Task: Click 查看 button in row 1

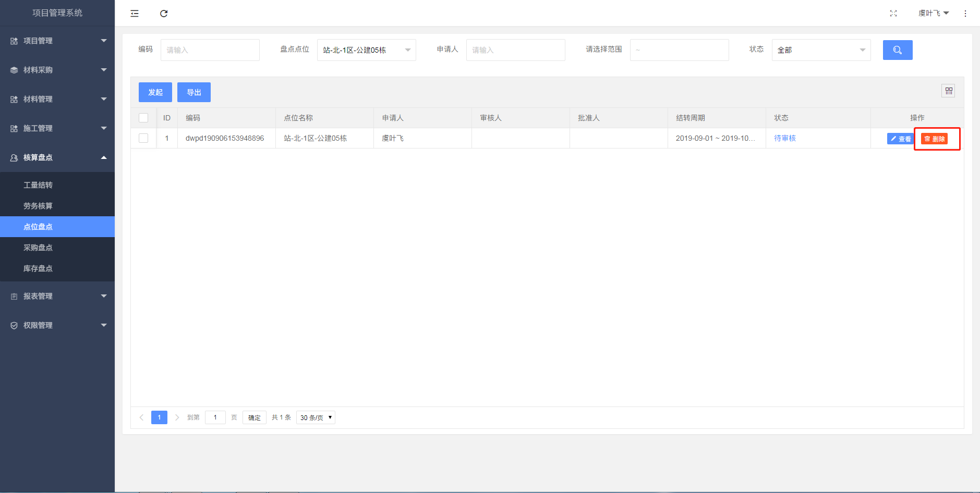Action: pyautogui.click(x=900, y=139)
